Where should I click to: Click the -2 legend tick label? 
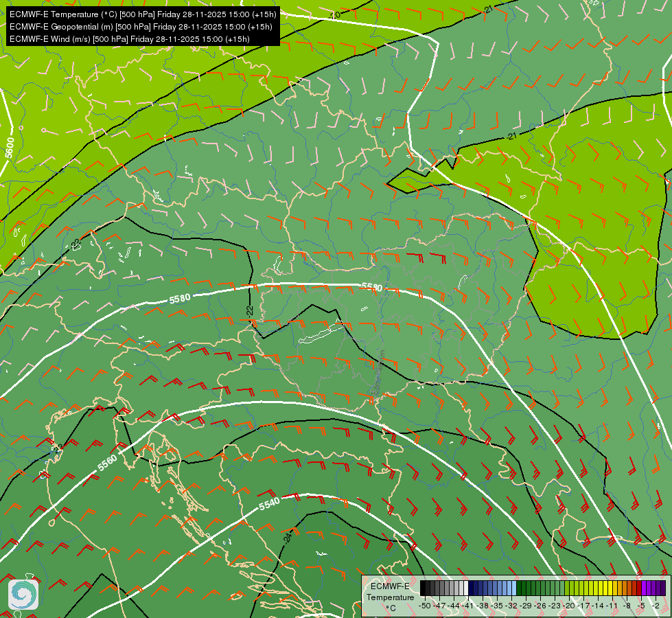(656, 606)
